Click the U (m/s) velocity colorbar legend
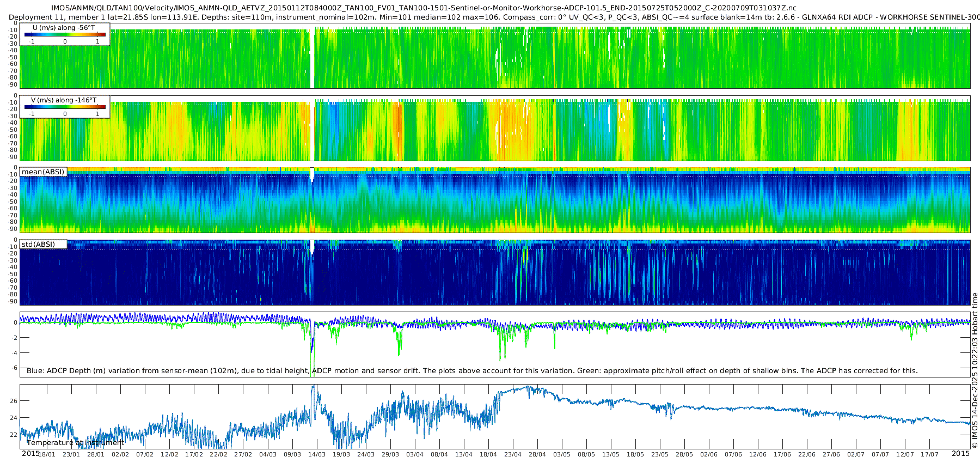The width and height of the screenshot is (980, 463). coord(65,34)
